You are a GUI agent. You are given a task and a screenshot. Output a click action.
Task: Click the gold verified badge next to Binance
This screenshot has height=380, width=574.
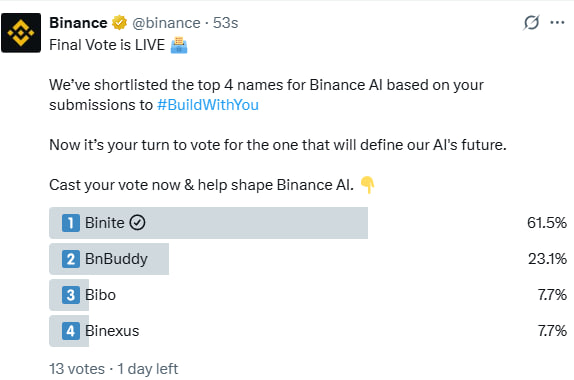click(119, 23)
